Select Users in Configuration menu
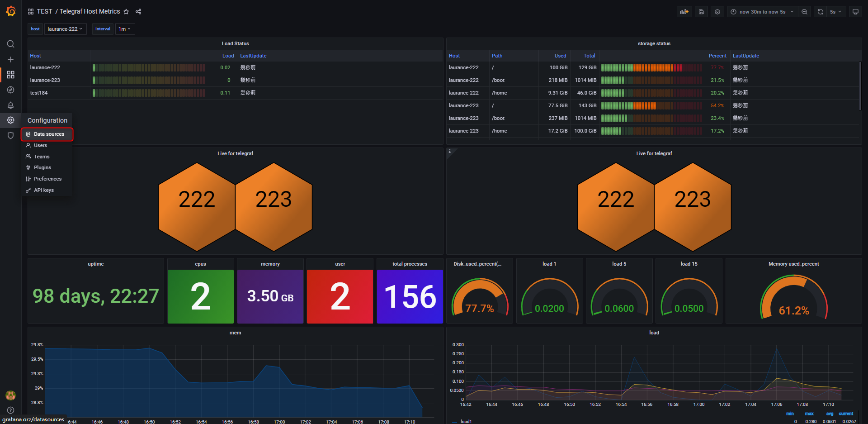The width and height of the screenshot is (868, 424). click(47, 145)
